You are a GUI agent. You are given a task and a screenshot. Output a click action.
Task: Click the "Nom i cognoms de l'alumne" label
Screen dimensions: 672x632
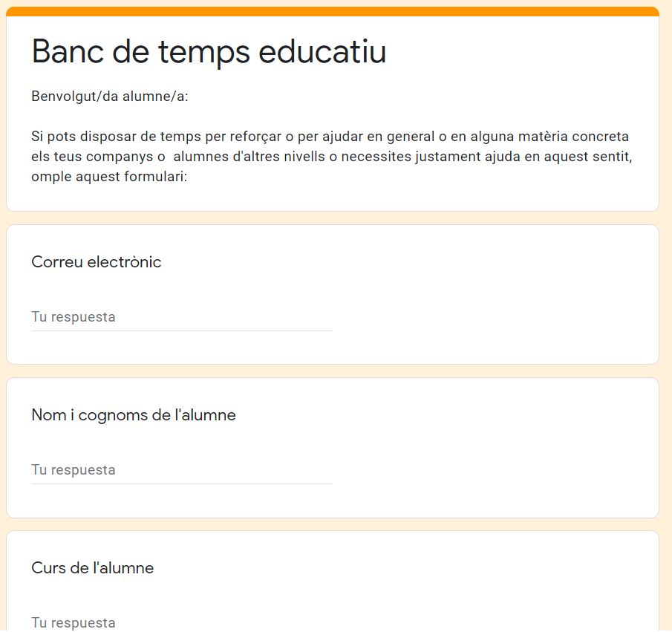click(134, 415)
